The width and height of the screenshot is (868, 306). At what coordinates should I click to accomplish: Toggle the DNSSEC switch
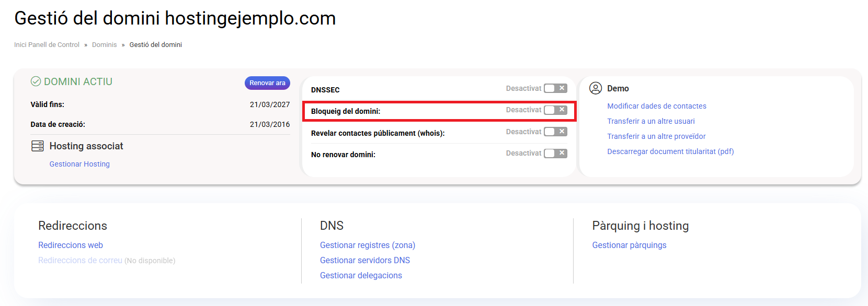click(x=555, y=88)
